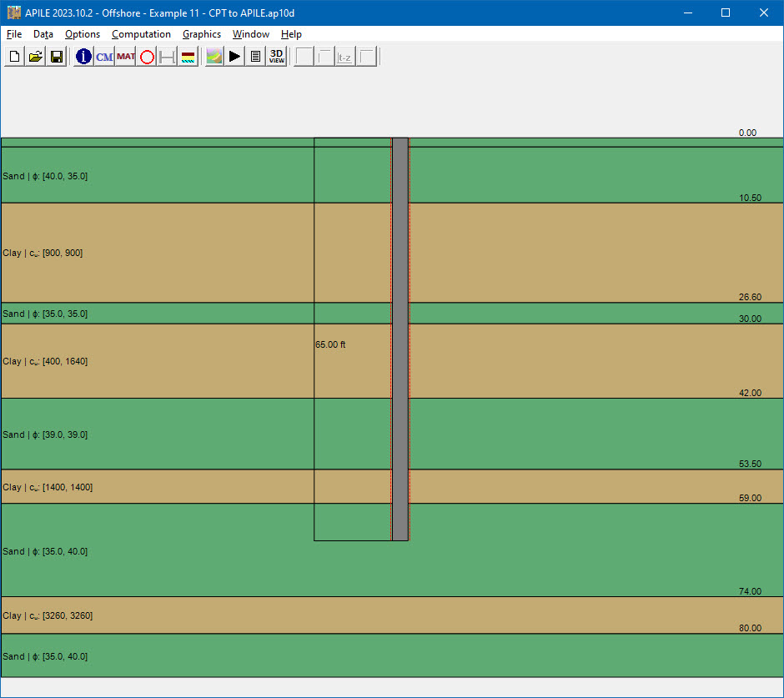Select the CM computation method icon
The height and width of the screenshot is (698, 784).
click(104, 56)
